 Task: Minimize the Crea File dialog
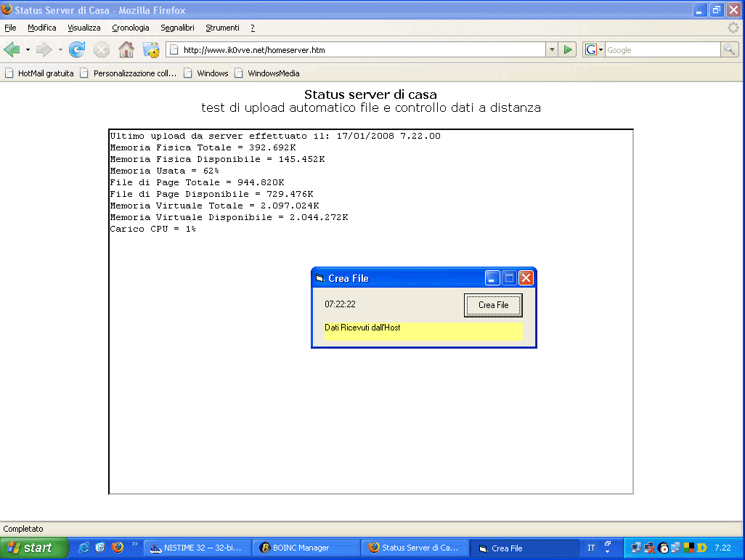pos(492,278)
